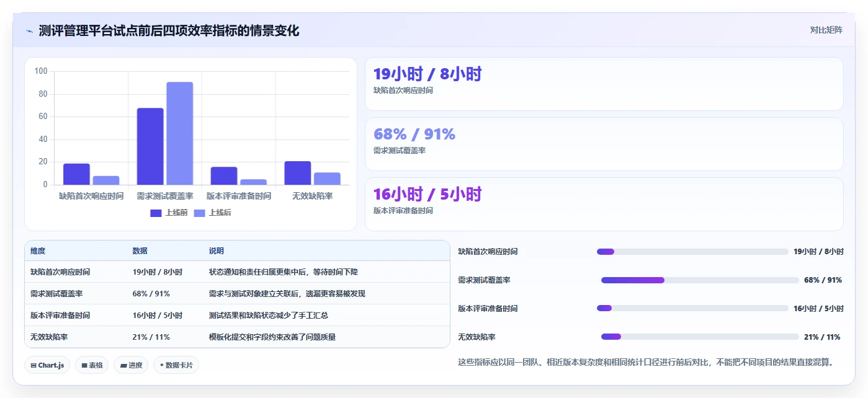Click description 模板化提交和字段约束改善了问题质量
This screenshot has width=868, height=398.
pos(272,337)
